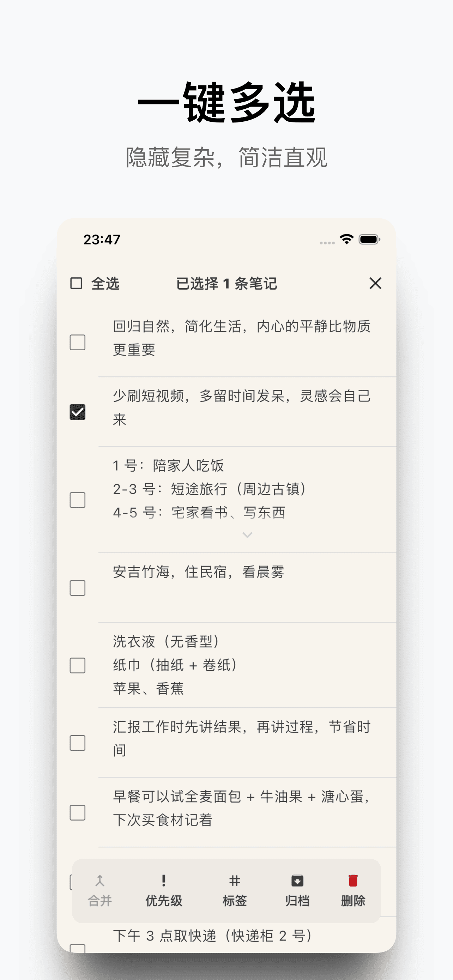Image resolution: width=453 pixels, height=980 pixels.
Task: Check the 回归自然 note checkbox
Action: pos(77,343)
